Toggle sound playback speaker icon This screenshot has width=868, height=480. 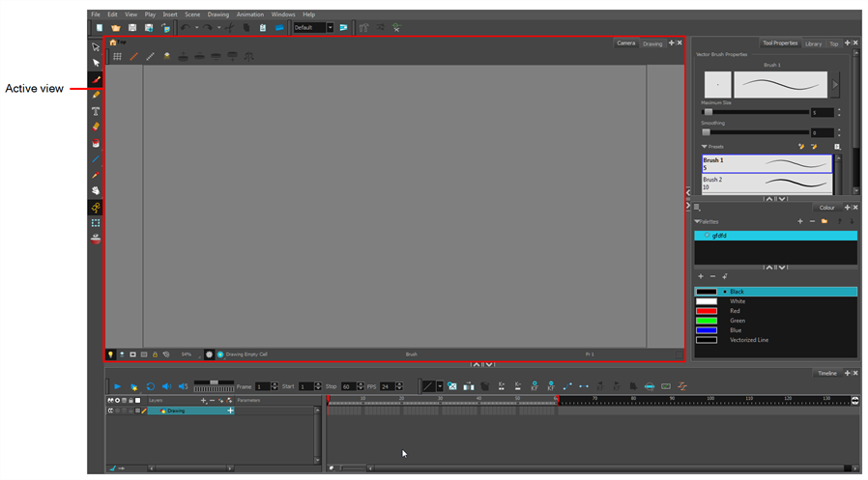coord(166,386)
